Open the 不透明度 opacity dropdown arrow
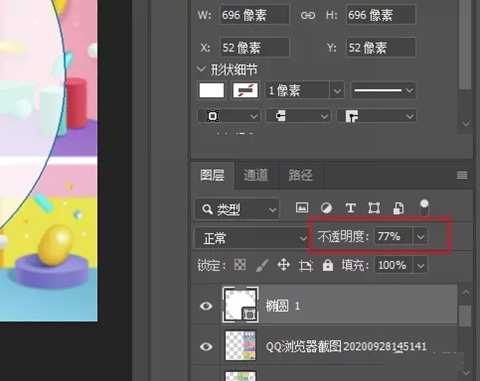The height and width of the screenshot is (381, 480). [420, 237]
